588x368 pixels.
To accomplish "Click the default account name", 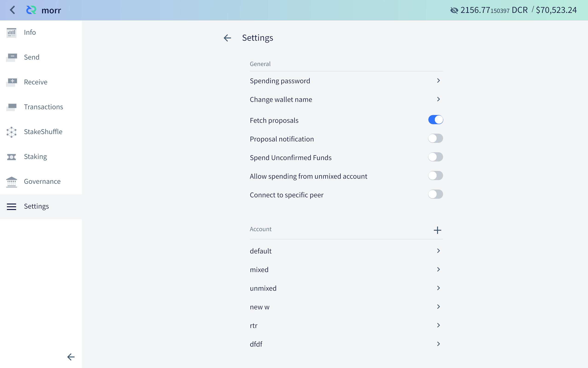I will (261, 251).
